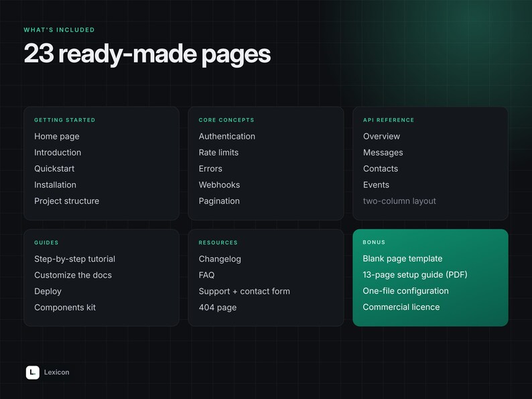Select "Authentication" under Core Concepts

(x=227, y=136)
